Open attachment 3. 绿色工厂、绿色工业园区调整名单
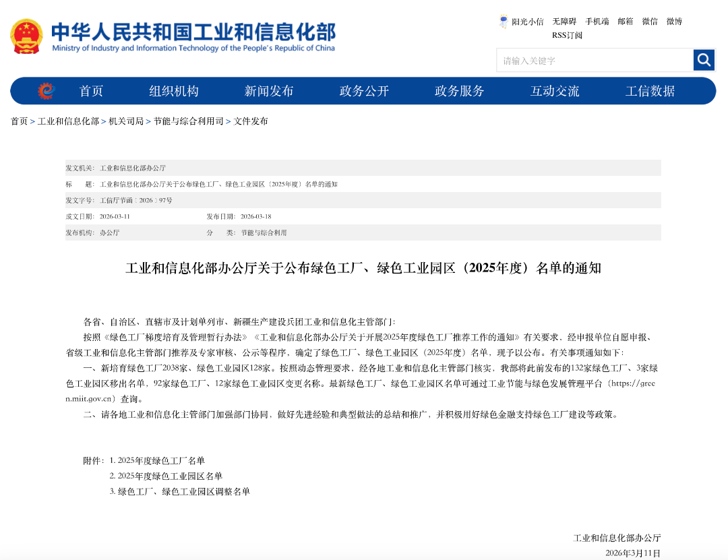The width and height of the screenshot is (728, 560). (180, 491)
